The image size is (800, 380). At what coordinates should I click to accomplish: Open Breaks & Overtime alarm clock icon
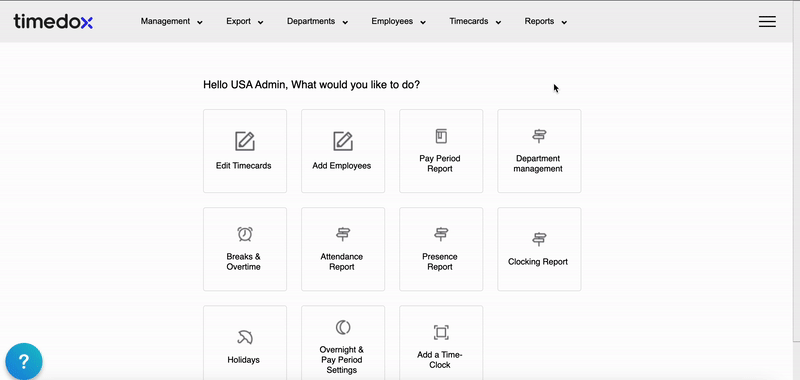tap(245, 234)
